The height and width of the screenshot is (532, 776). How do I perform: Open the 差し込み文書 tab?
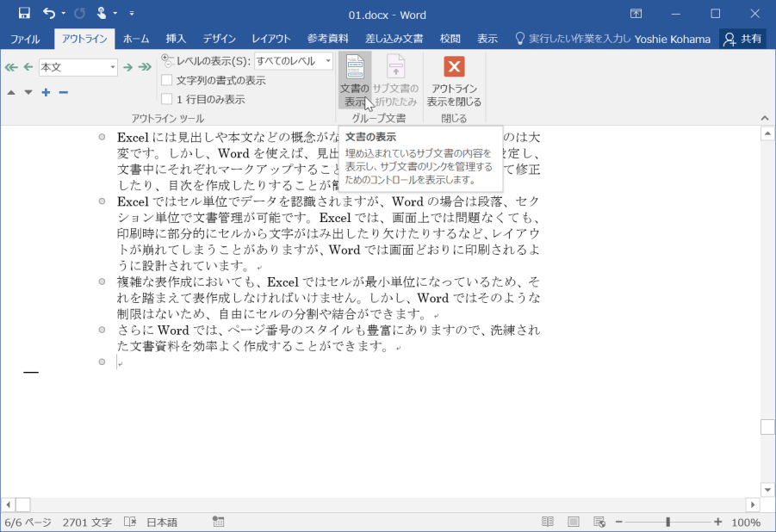[394, 39]
